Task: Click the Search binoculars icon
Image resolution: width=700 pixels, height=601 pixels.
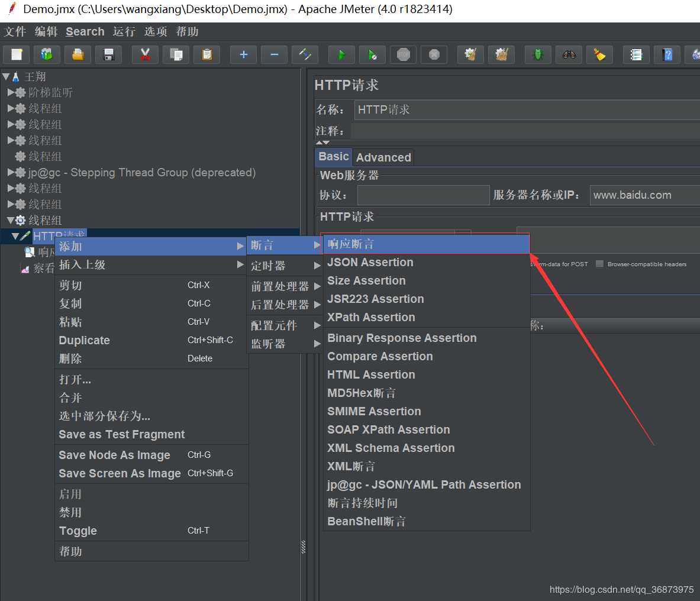Action: point(569,55)
